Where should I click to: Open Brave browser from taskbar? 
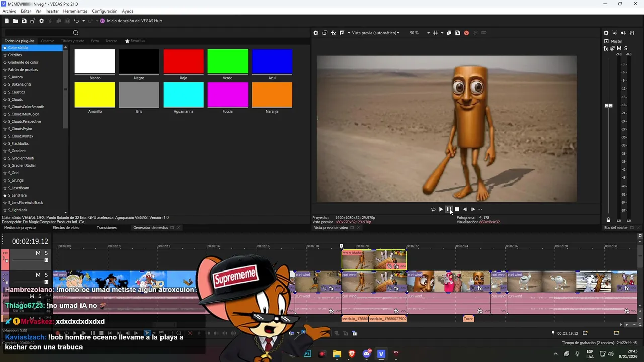352,354
